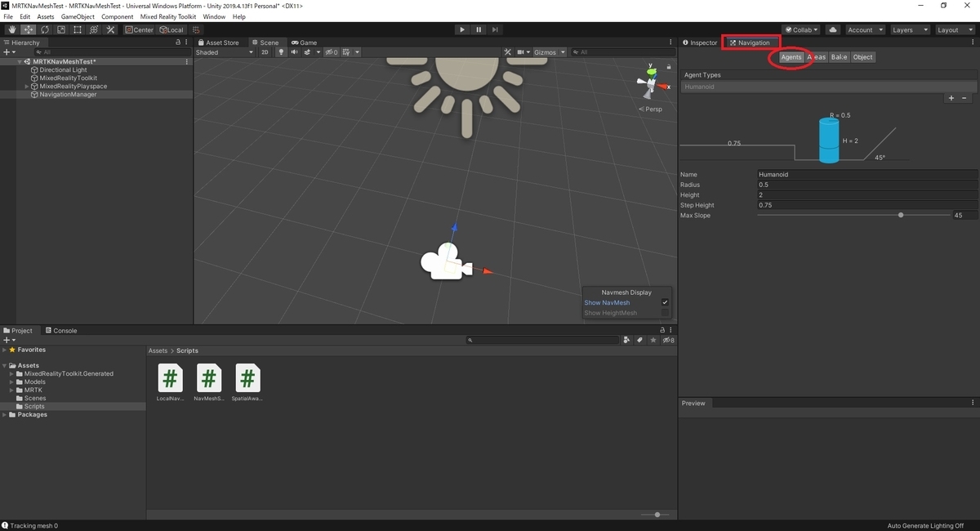This screenshot has height=531, width=980.
Task: Expand the MixedRealityPlayspace object
Action: [x=27, y=86]
